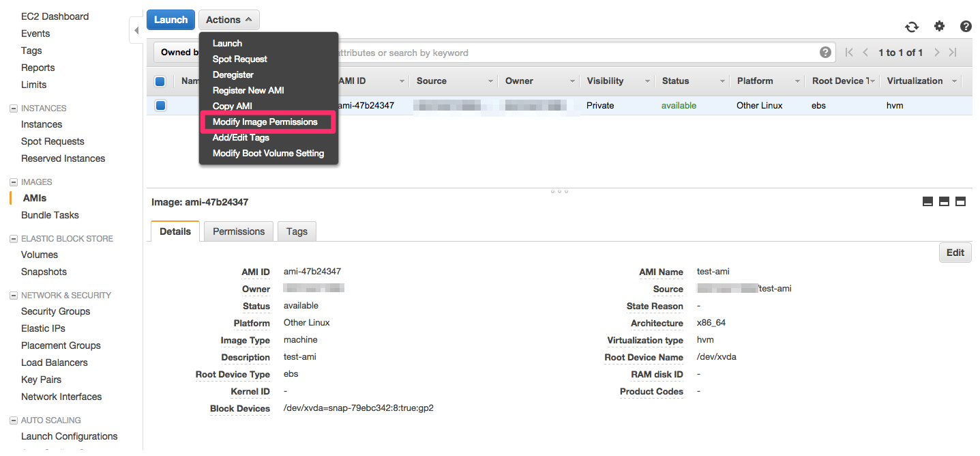980x456 pixels.
Task: Close the Actions dropdown button
Action: coord(228,20)
